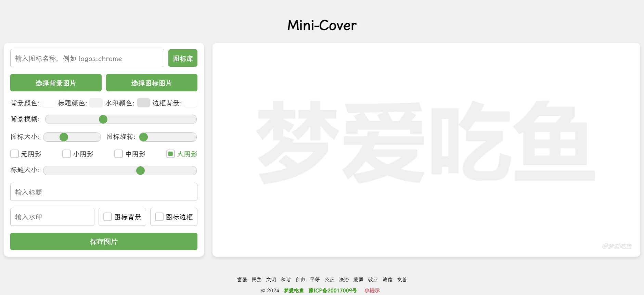Save the cover with 保存图片

click(x=104, y=242)
